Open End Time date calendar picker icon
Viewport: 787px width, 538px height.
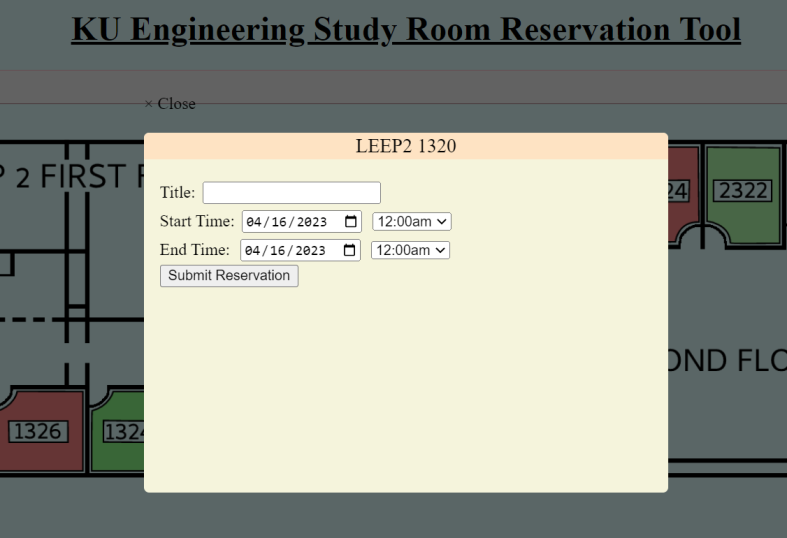[349, 250]
